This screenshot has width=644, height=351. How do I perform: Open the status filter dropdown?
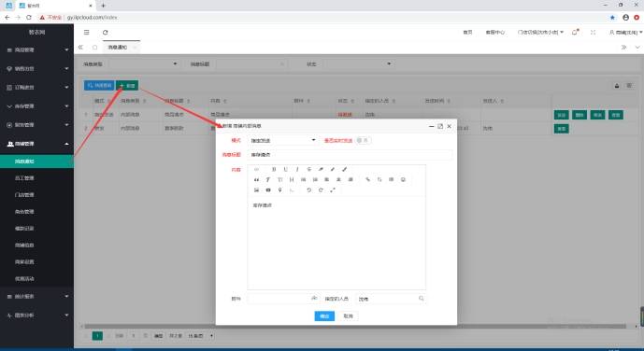pyautogui.click(x=357, y=64)
